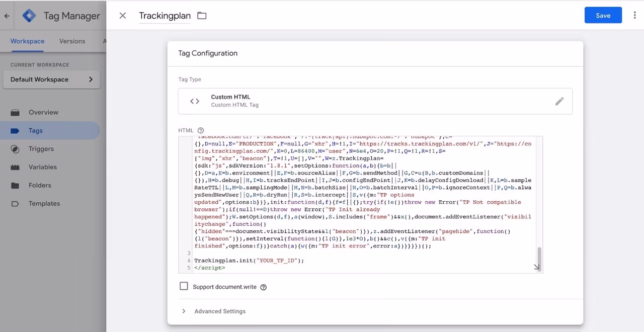Save the Trackingplan tag
The height and width of the screenshot is (332, 644).
tap(603, 15)
